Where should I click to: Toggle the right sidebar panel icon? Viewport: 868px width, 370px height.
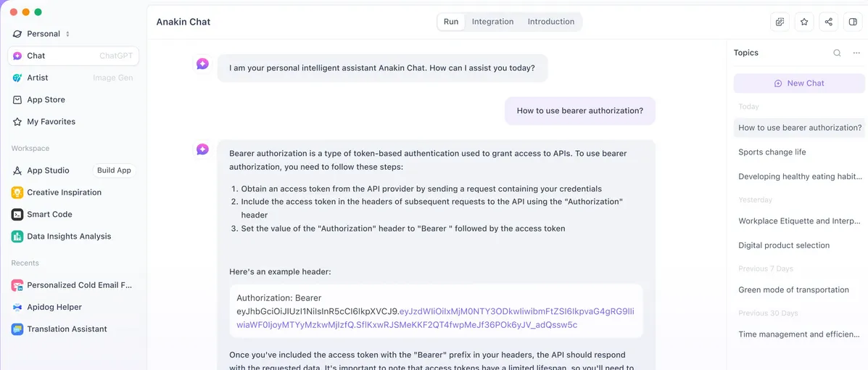point(853,22)
